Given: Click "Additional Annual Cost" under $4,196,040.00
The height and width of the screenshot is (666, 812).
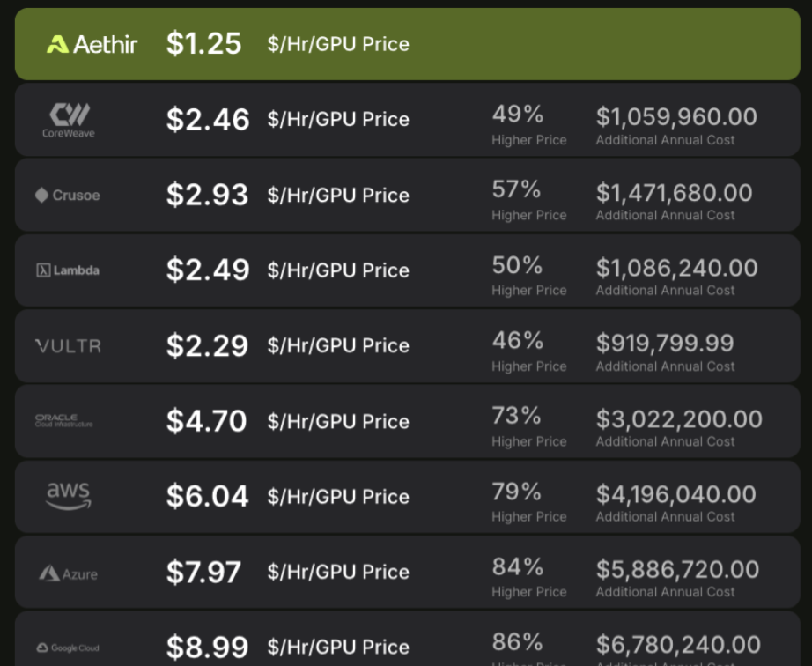Looking at the screenshot, I should 665,516.
